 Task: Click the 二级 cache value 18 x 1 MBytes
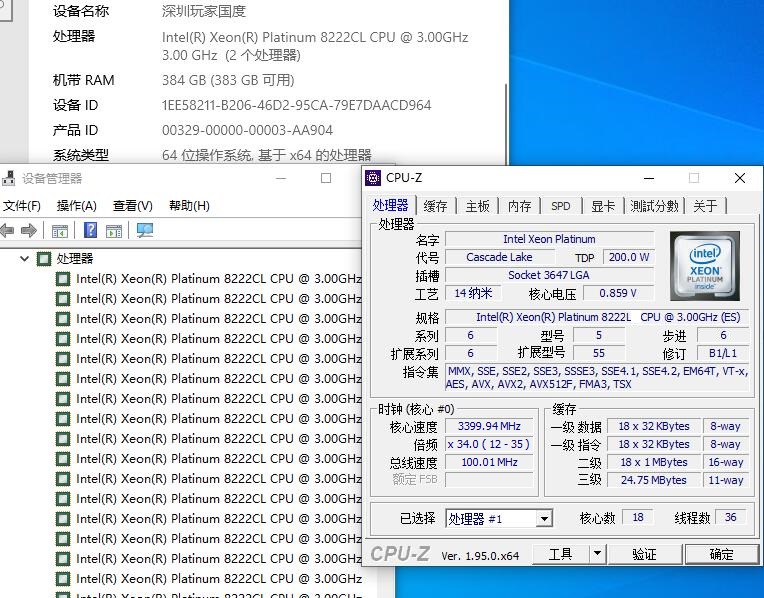click(653, 462)
